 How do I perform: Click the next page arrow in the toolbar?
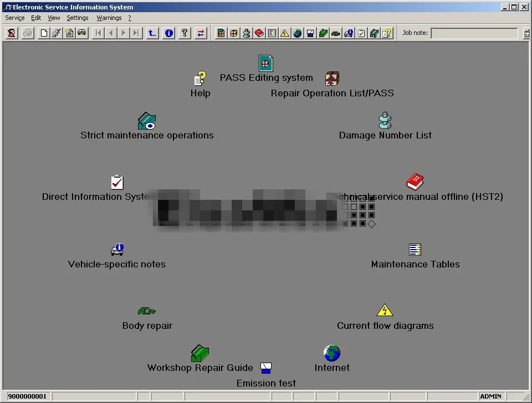124,33
